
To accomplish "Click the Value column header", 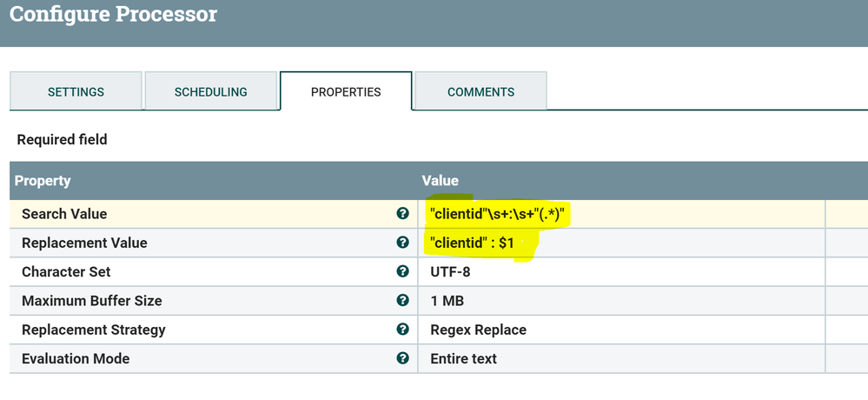I will click(440, 181).
